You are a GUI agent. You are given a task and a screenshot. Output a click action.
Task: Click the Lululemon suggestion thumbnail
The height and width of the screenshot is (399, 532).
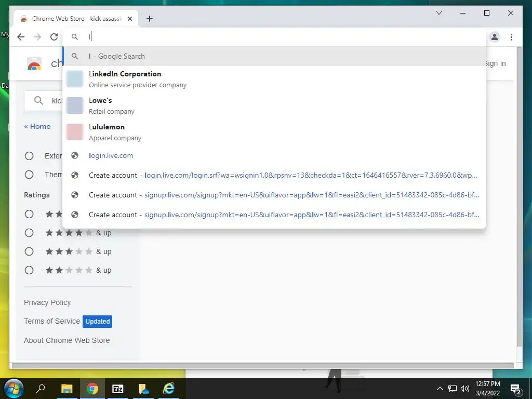pyautogui.click(x=75, y=131)
